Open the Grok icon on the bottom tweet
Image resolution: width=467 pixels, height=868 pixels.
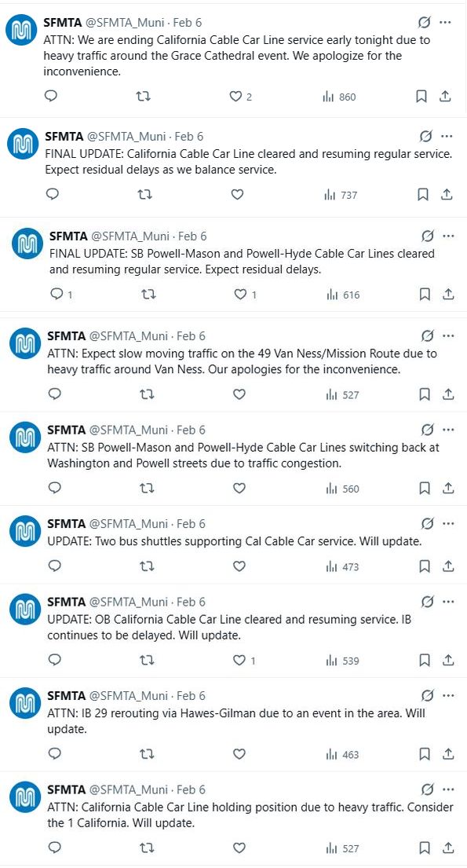(427, 787)
